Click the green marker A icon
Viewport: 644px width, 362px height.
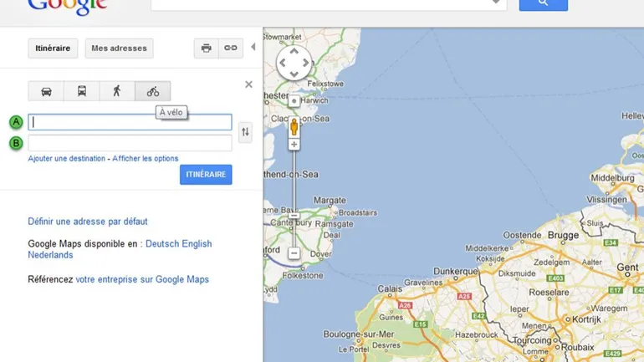pos(16,122)
